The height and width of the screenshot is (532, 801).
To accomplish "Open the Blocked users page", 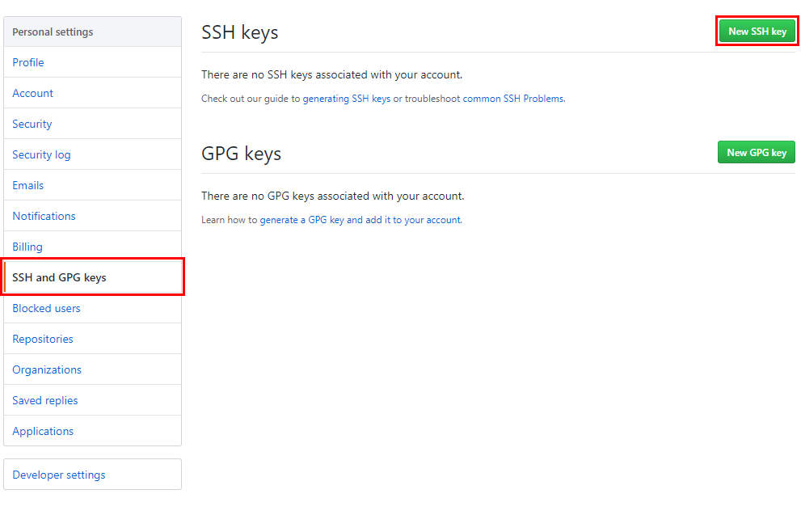I will [x=46, y=308].
